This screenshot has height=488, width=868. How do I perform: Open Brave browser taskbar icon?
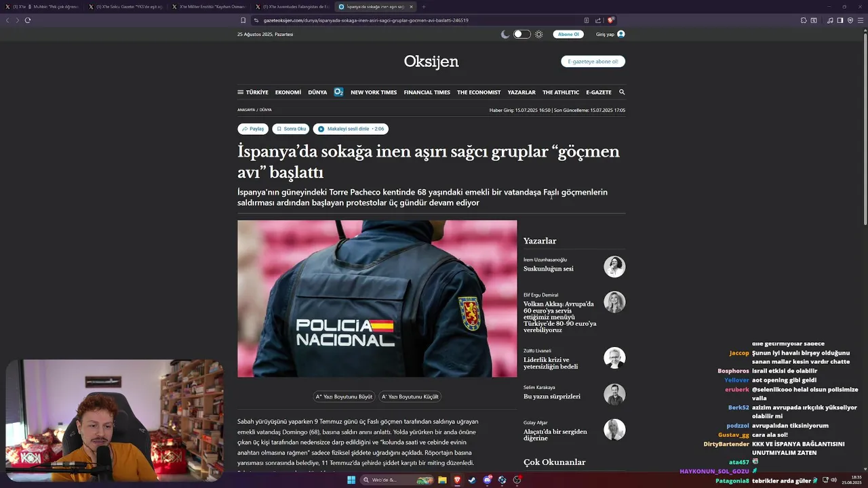[x=457, y=480]
